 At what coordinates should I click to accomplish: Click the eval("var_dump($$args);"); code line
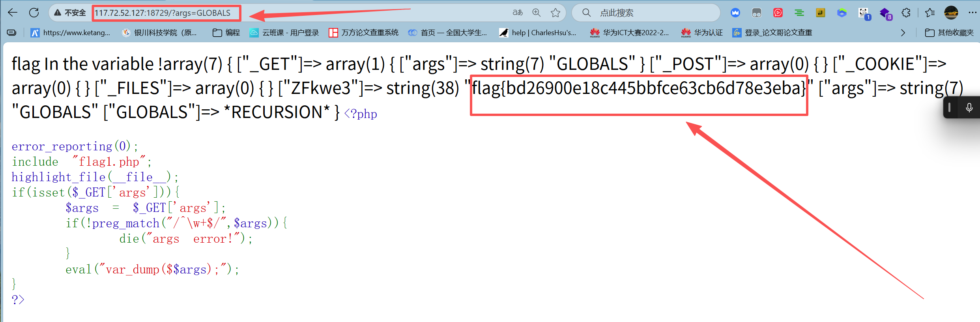click(152, 270)
